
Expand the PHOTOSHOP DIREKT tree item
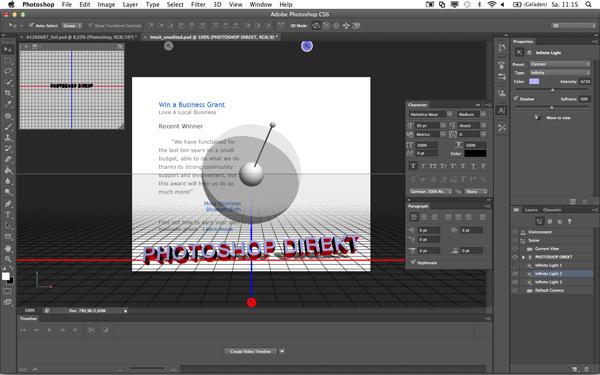pyautogui.click(x=523, y=257)
